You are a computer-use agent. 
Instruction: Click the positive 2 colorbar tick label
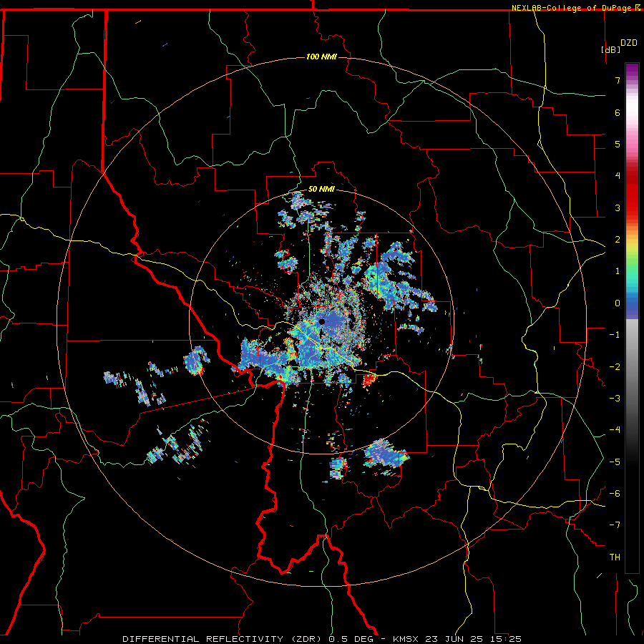pos(618,240)
